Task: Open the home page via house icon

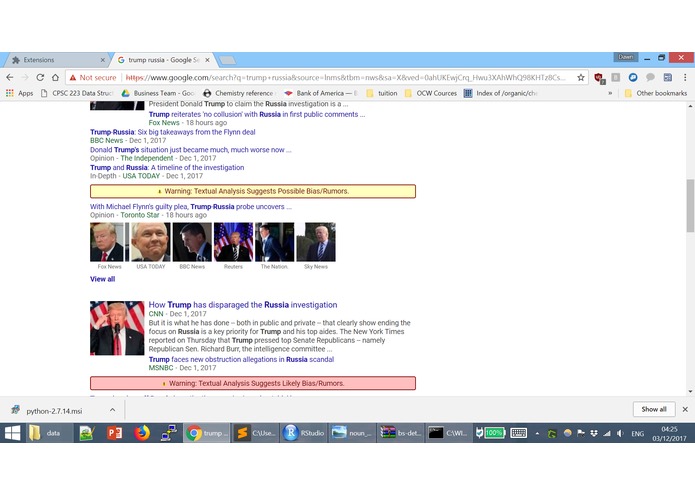Action: tap(55, 78)
